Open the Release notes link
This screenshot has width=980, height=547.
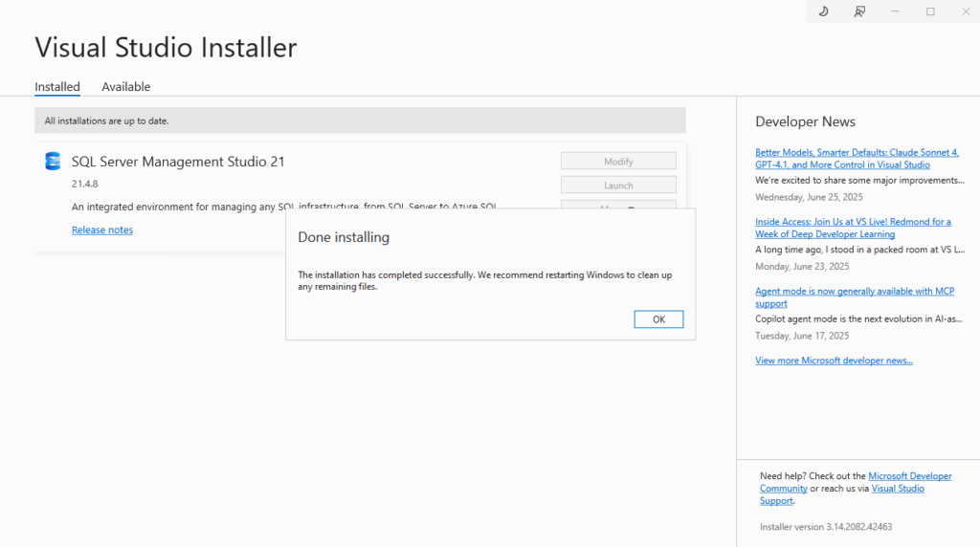[101, 230]
